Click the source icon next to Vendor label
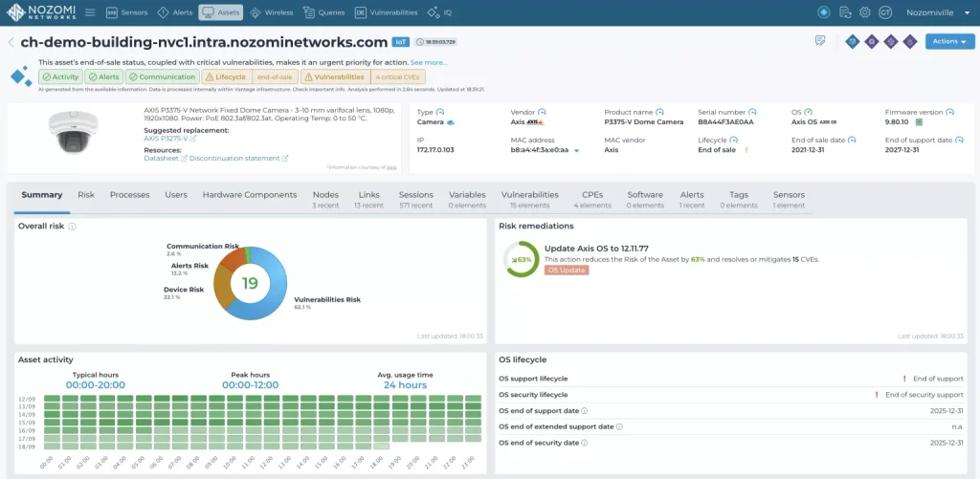The image size is (980, 479). point(542,113)
